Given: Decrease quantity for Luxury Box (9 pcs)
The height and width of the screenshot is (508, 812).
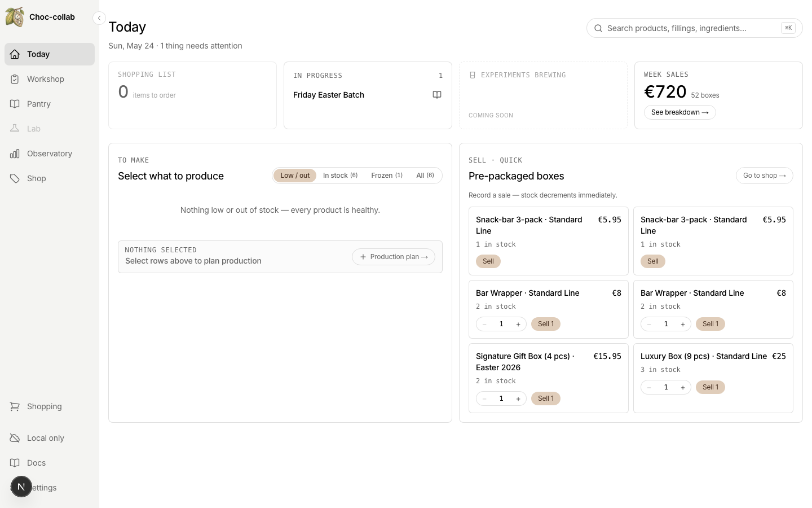Looking at the screenshot, I should [x=649, y=387].
